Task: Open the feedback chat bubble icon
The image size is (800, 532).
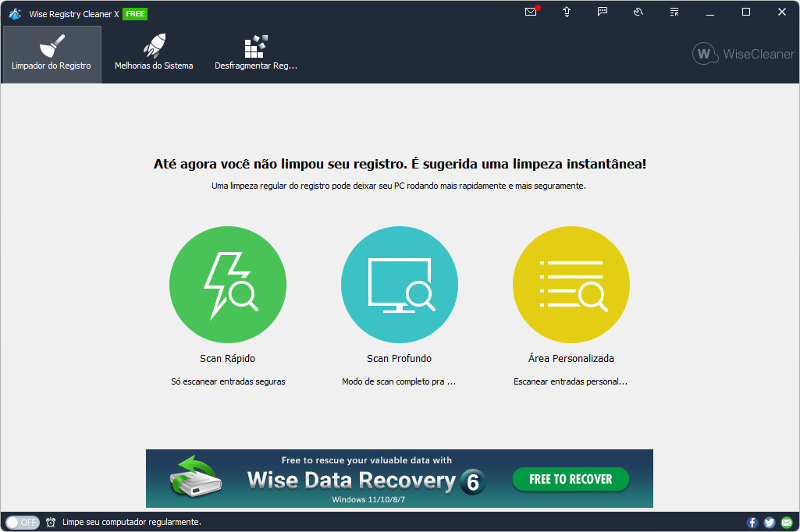Action: (603, 12)
